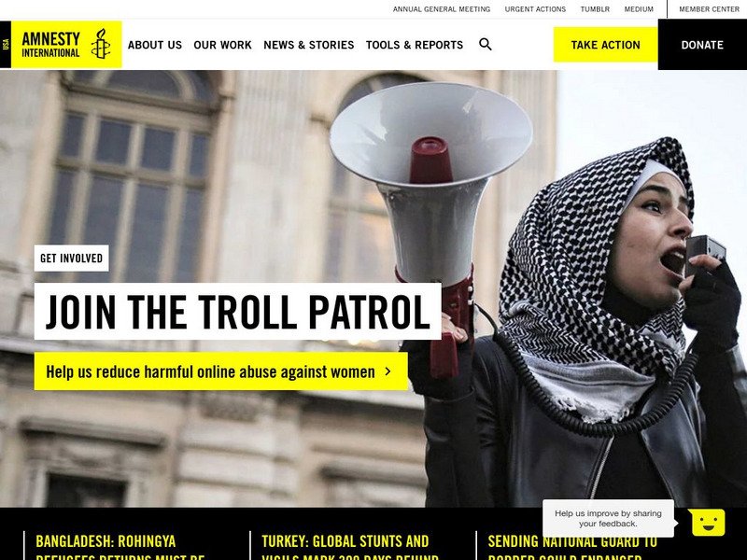Click the arrow on the online abuse banner
Image resolution: width=747 pixels, height=560 pixels.
(x=388, y=371)
